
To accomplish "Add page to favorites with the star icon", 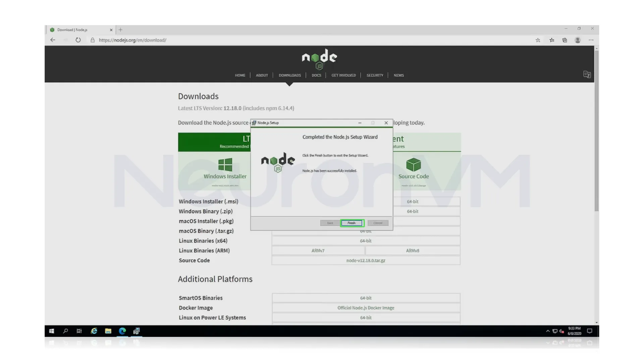I will point(538,40).
